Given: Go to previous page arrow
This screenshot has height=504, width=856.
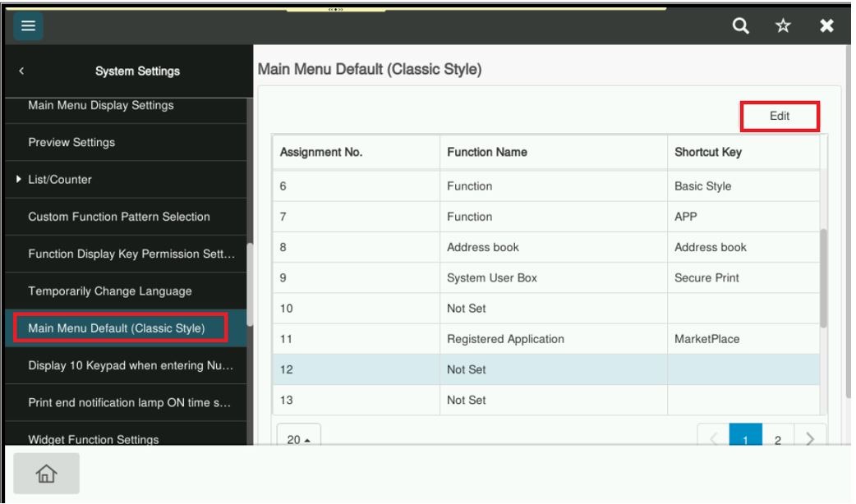Looking at the screenshot, I should click(713, 438).
